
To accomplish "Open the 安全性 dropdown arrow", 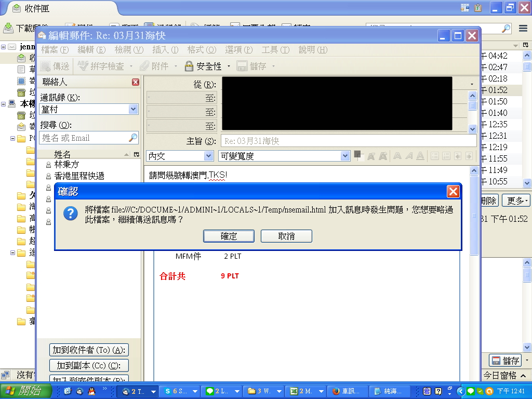I will tap(229, 66).
